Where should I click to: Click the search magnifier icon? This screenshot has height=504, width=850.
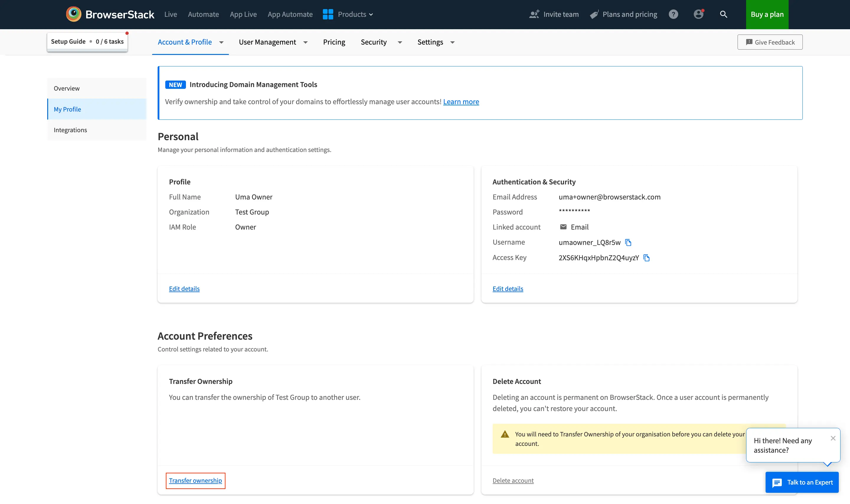[x=723, y=14]
